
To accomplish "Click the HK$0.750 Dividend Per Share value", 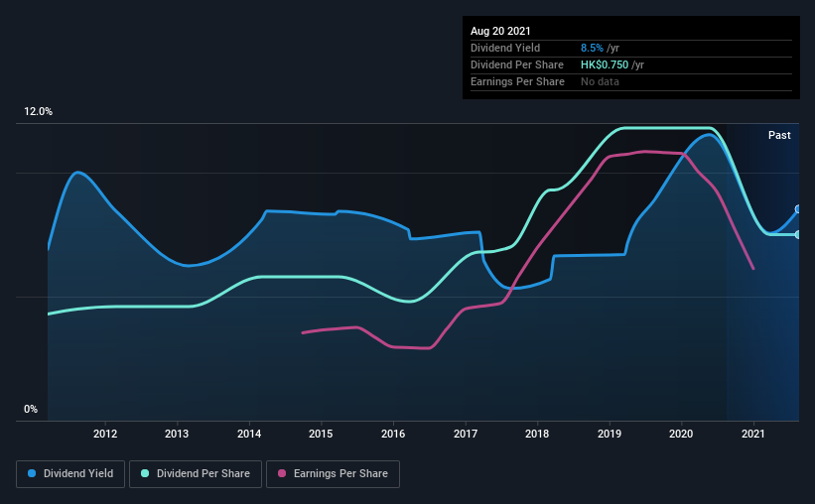I will 605,64.
